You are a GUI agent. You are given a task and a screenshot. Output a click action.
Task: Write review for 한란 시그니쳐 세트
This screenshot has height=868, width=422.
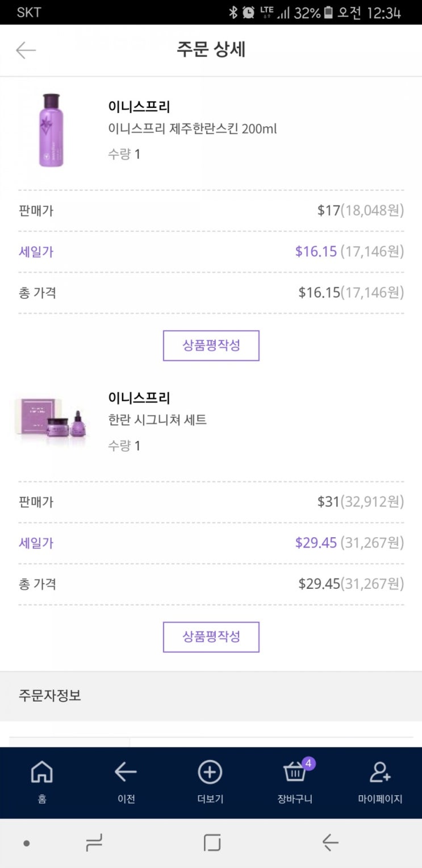pyautogui.click(x=211, y=637)
